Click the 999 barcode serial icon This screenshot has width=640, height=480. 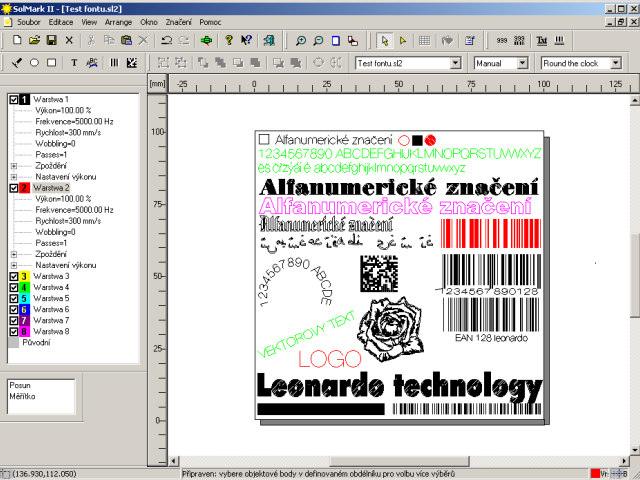[x=519, y=40]
